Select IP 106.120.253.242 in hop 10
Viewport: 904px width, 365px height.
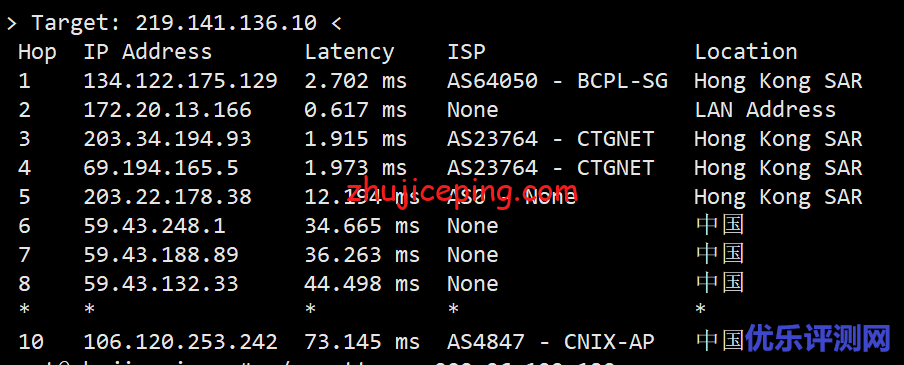click(x=180, y=342)
